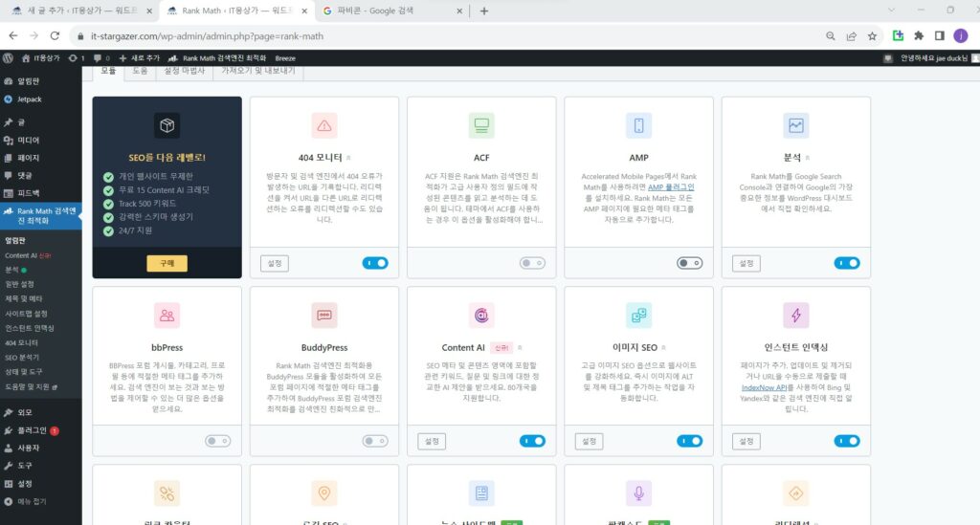Follow the AMP 플러그인 link

(671, 187)
